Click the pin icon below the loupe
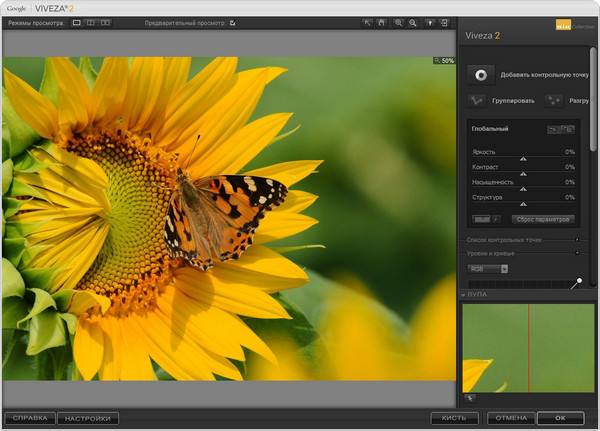Image resolution: width=600 pixels, height=431 pixels. (x=470, y=397)
